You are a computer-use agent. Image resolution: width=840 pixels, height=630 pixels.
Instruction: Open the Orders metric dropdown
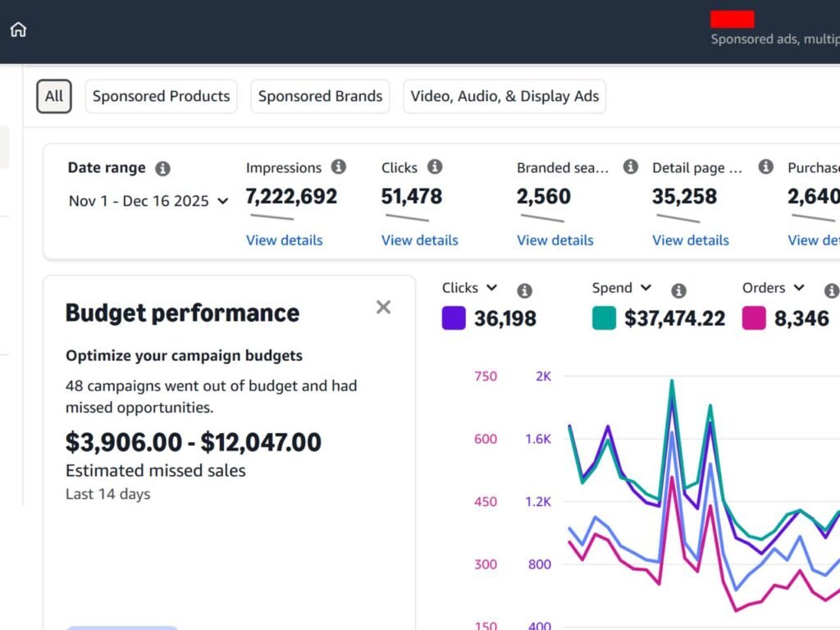tap(773, 288)
